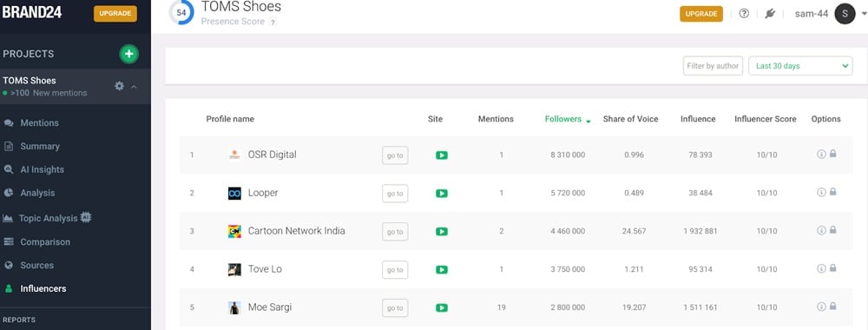Click go to button for Moe Sargi
This screenshot has width=868, height=330.
395,307
